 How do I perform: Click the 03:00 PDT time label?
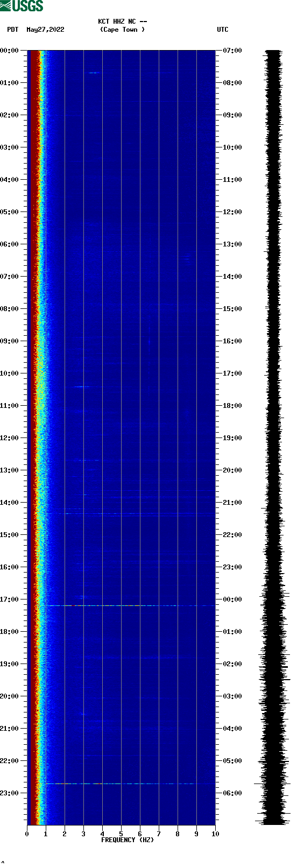(x=10, y=147)
